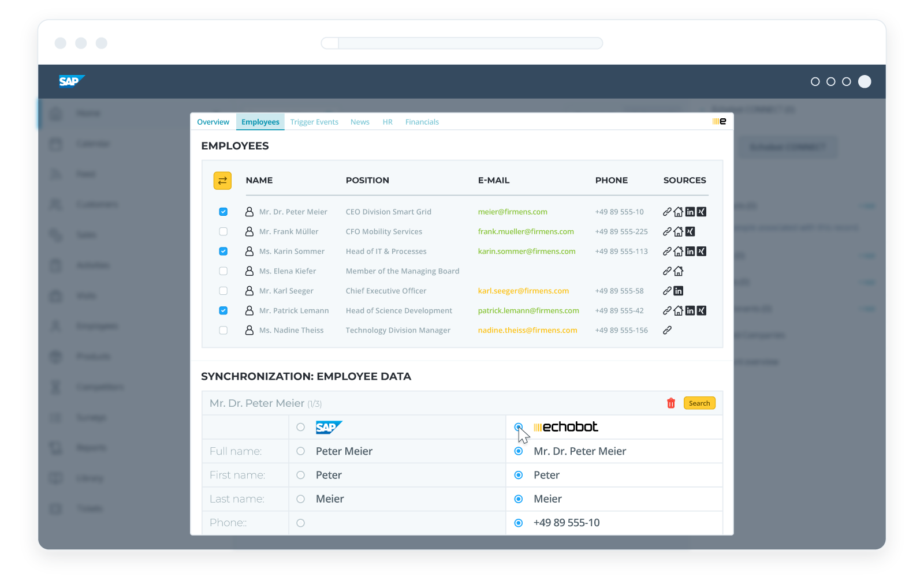Click the yellow swap icon in the table header

(x=222, y=181)
